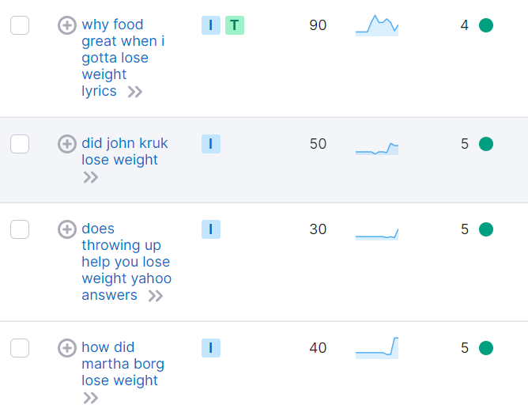Open 'did john kruk lose weight' keyword link
Image resolution: width=528 pixels, height=420 pixels.
[124, 152]
